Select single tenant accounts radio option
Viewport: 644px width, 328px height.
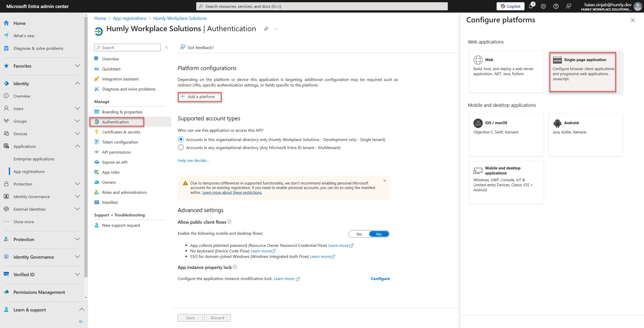pos(181,139)
